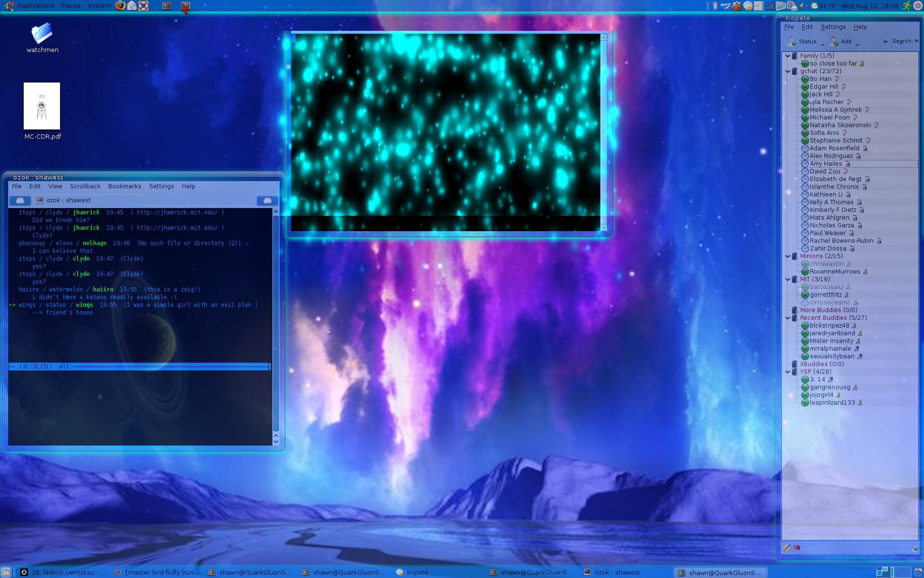This screenshot has height=578, width=924.
Task: Click the Konsole vertical scrollbar
Action: tap(276, 323)
